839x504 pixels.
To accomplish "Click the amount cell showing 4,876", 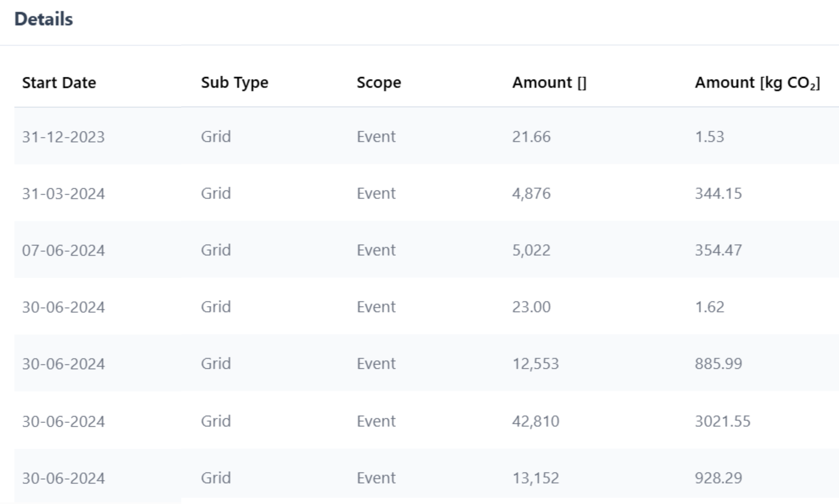I will point(531,193).
